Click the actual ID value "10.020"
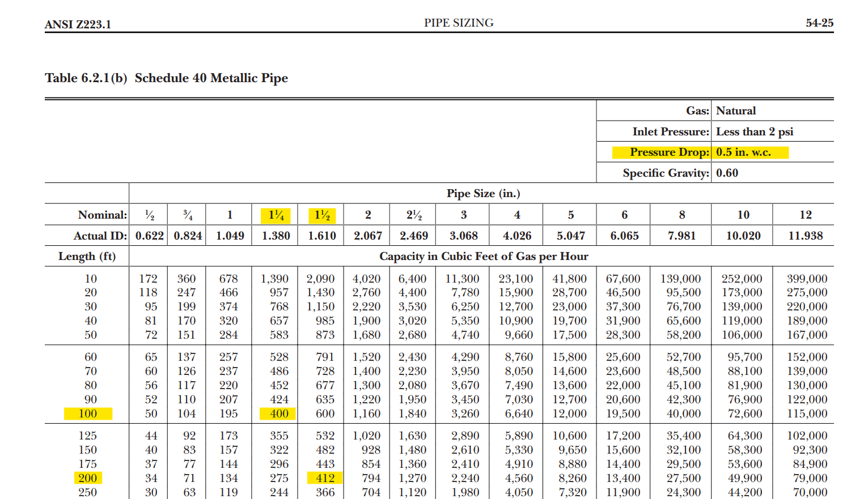The image size is (868, 499). coord(743,236)
